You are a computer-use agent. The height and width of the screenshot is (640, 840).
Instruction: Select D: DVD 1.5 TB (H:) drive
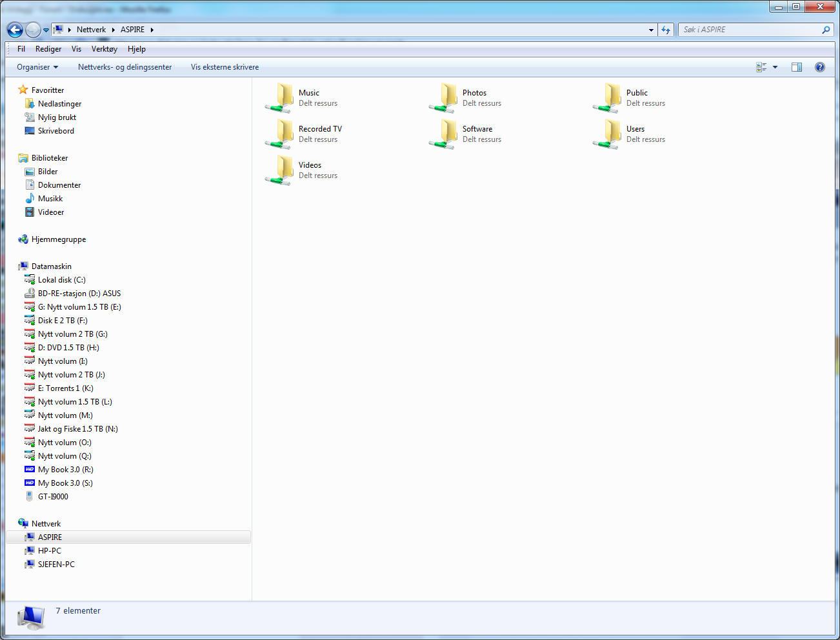click(68, 348)
